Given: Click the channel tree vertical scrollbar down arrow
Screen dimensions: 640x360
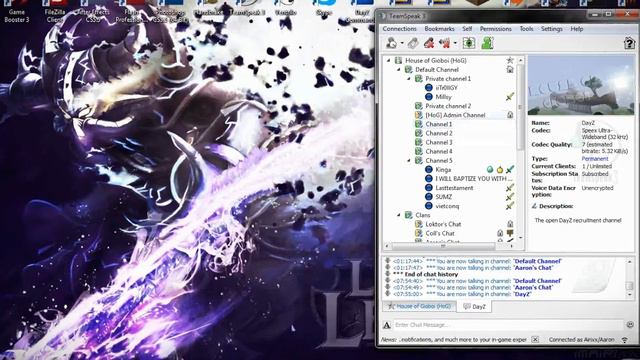Looking at the screenshot, I should [x=520, y=238].
